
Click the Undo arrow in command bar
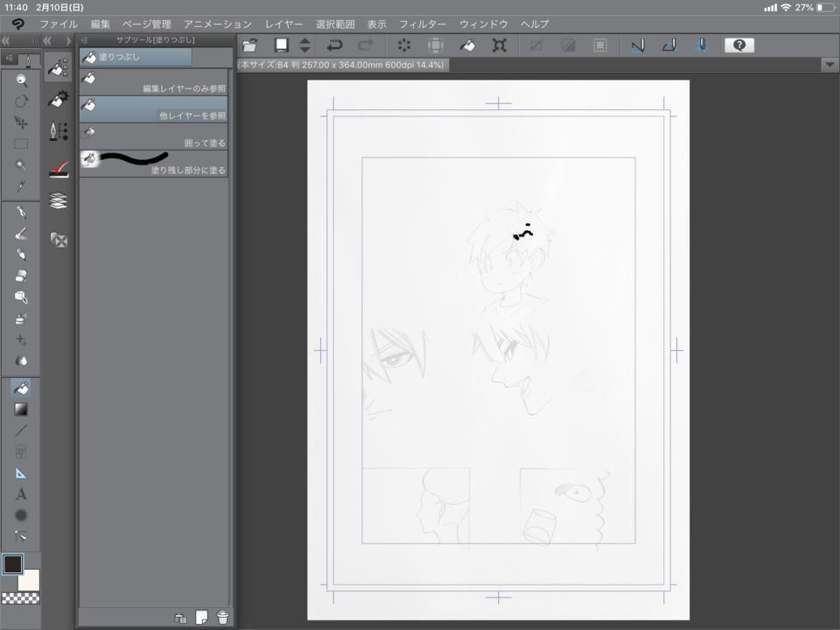(334, 45)
